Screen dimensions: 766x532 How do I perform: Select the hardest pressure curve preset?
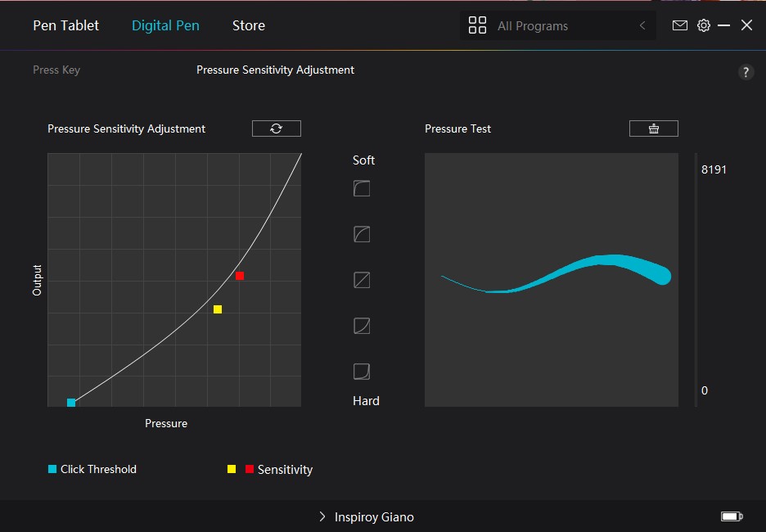pos(362,372)
